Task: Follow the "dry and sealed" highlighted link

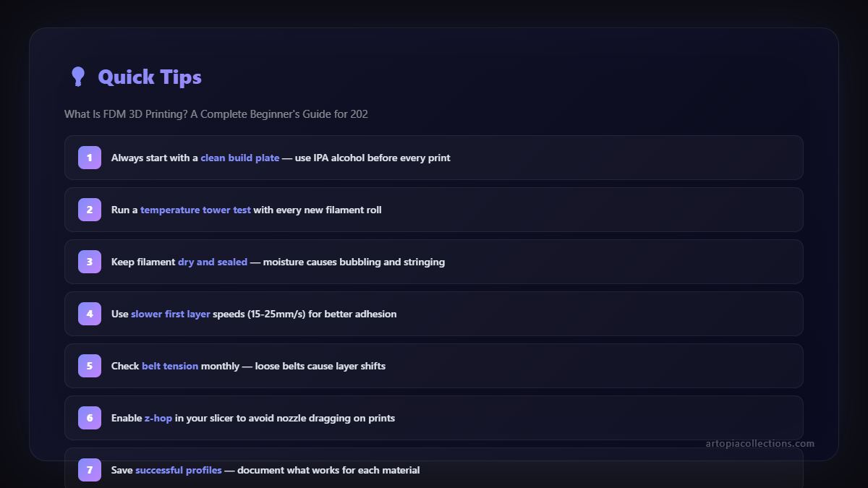Action: pos(213,262)
